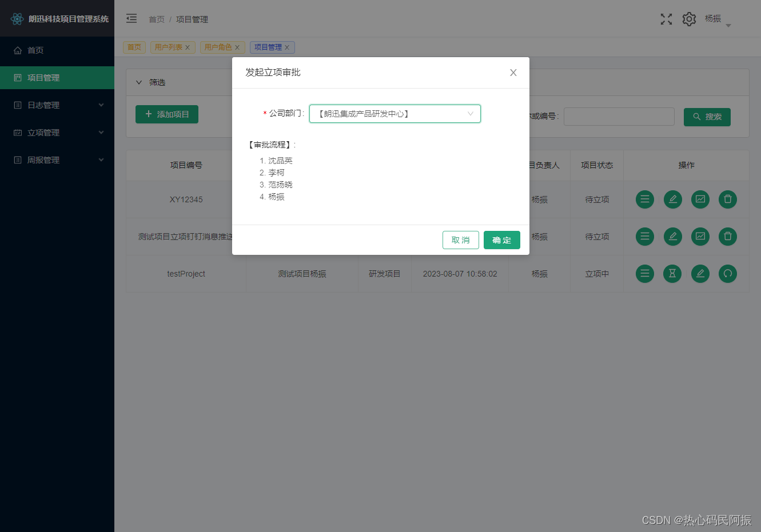Collapse the 筛选 filter panel
Image resolution: width=761 pixels, height=532 pixels.
(139, 82)
